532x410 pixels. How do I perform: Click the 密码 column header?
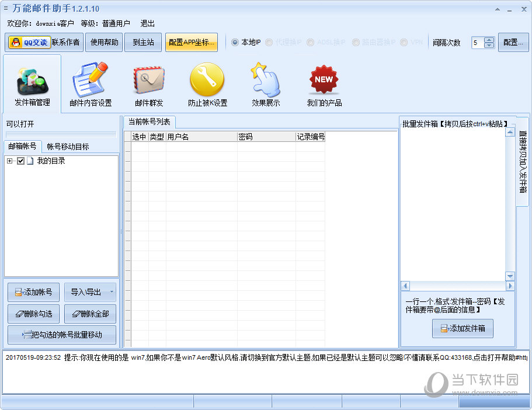(266, 137)
